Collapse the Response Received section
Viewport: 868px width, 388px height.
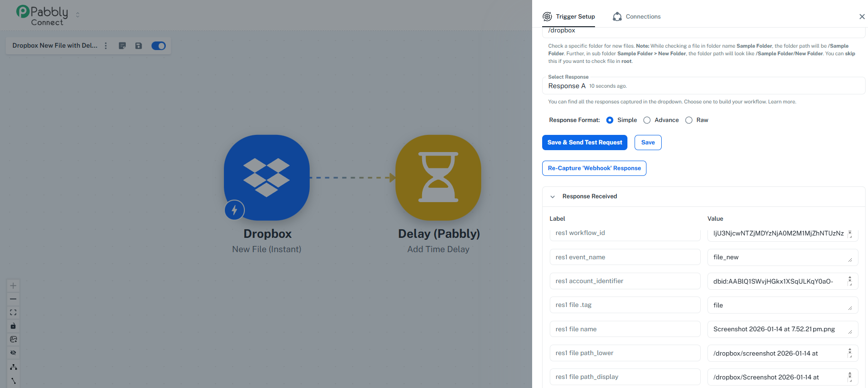point(553,196)
